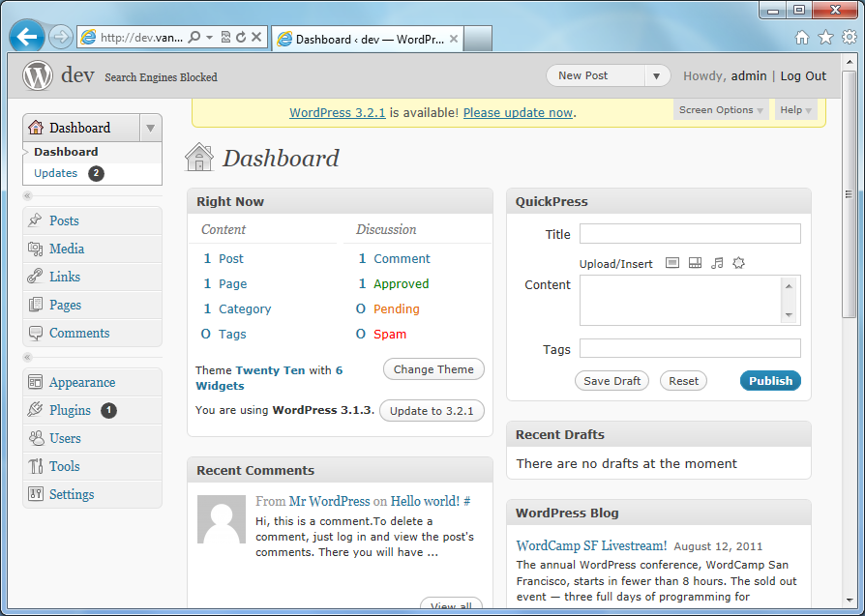865x616 pixels.
Task: Open a new browser tab
Action: (478, 39)
